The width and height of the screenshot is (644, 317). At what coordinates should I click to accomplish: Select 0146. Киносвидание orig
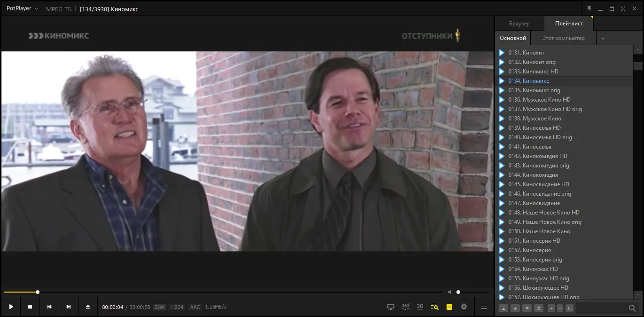(564, 194)
